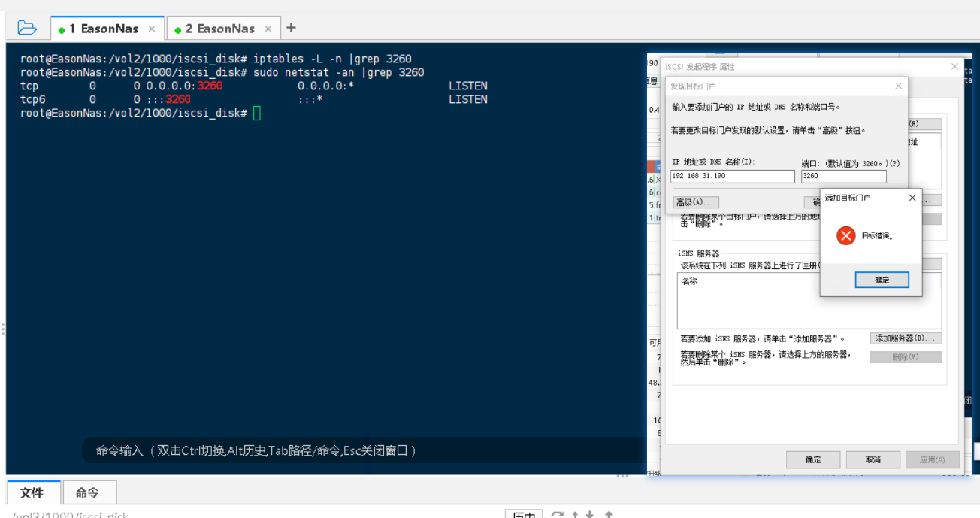This screenshot has width=980, height=518.
Task: Close the 1 EasonNas session tab
Action: point(151,29)
